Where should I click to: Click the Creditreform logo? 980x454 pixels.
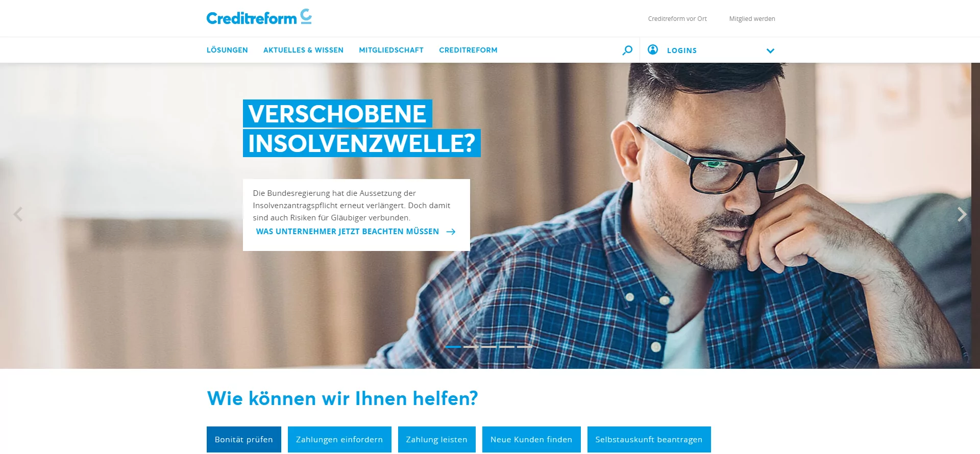(259, 17)
